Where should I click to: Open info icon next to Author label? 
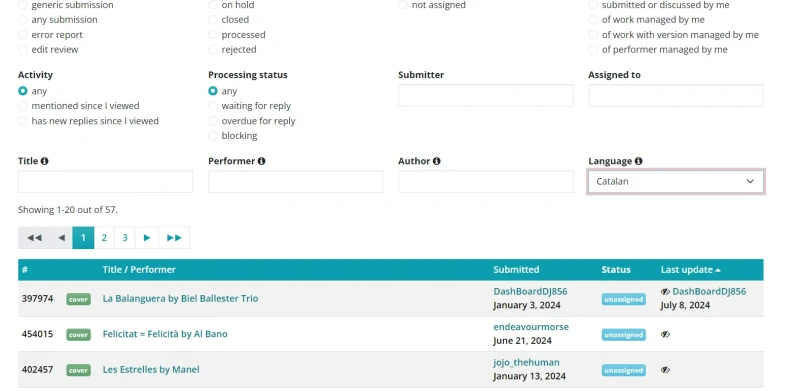436,161
